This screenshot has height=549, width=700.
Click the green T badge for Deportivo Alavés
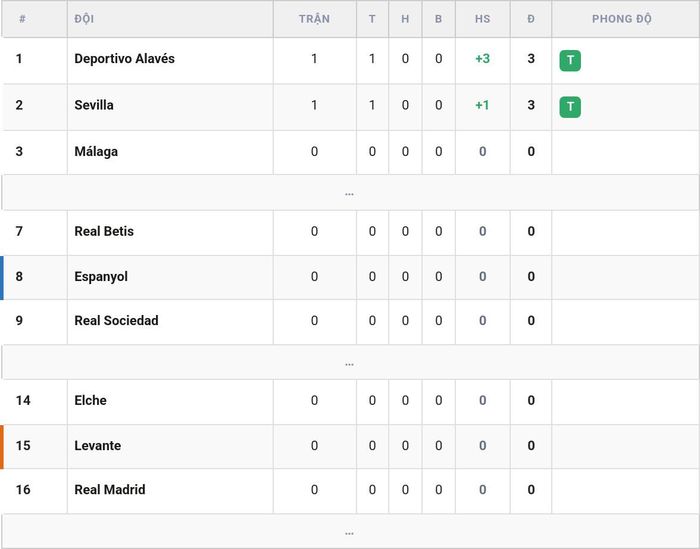(x=570, y=61)
